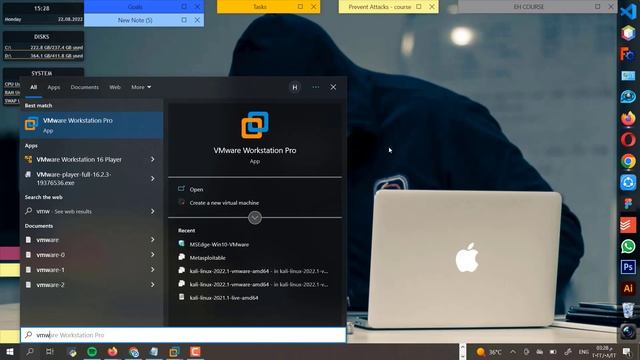Launch Illustrator from the side dock
The image size is (640, 360).
point(628,288)
